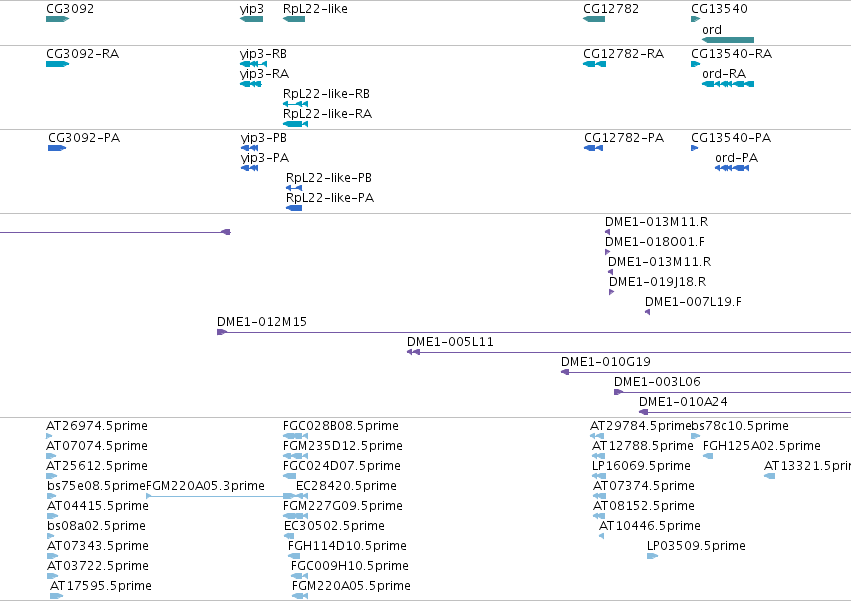Open the FGM220A05.3prime EST label

click(x=206, y=486)
